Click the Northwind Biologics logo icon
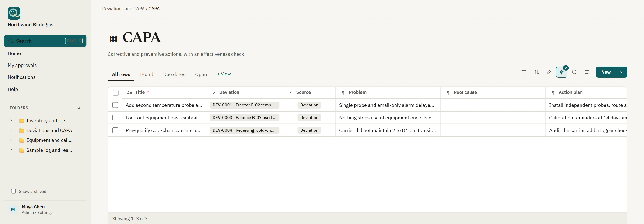The image size is (644, 224). pyautogui.click(x=14, y=13)
